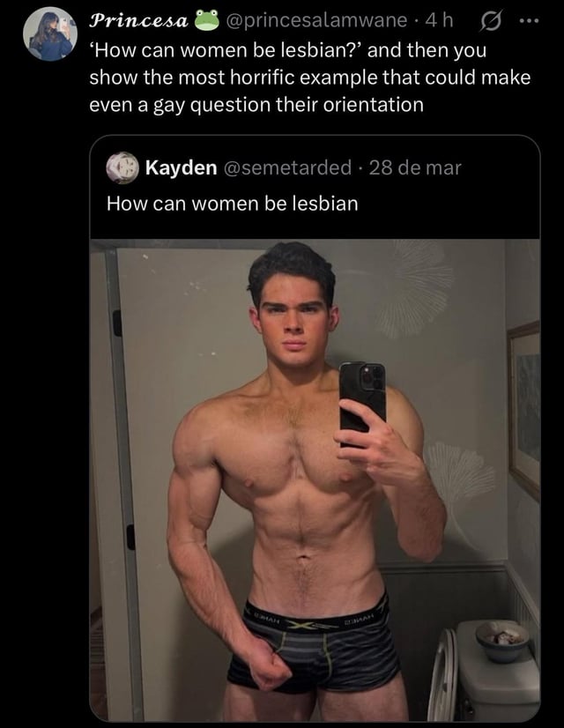Click the frog emoji beside Princesa
564x728 pixels.
206,20
